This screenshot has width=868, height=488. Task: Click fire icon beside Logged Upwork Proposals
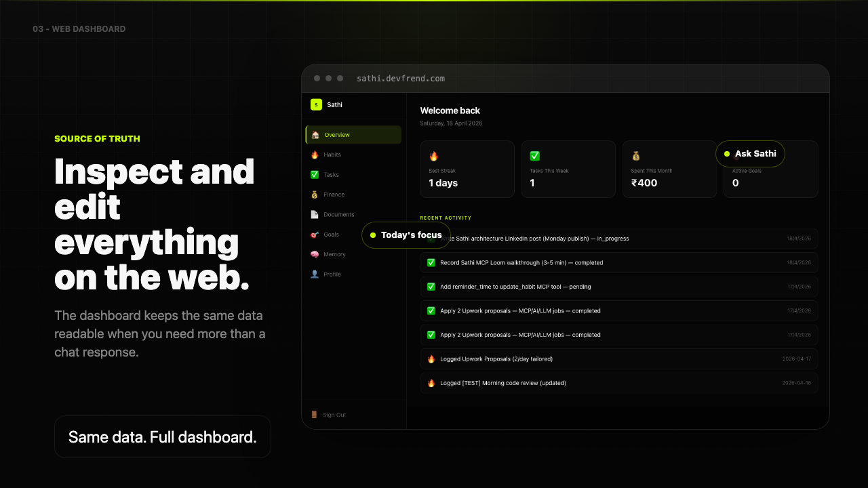(x=431, y=359)
